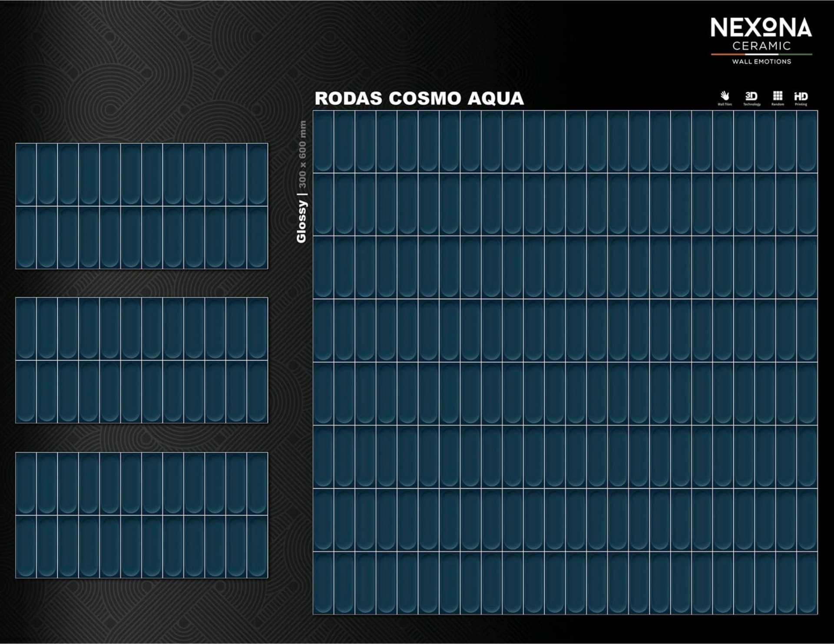
Task: Click the Wall Tiles hand icon
Action: click(725, 96)
